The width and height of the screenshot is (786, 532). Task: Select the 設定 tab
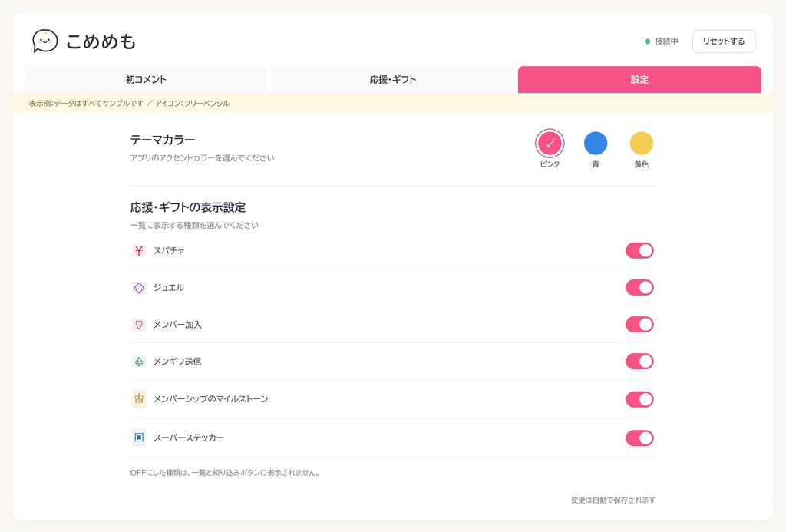coord(639,79)
